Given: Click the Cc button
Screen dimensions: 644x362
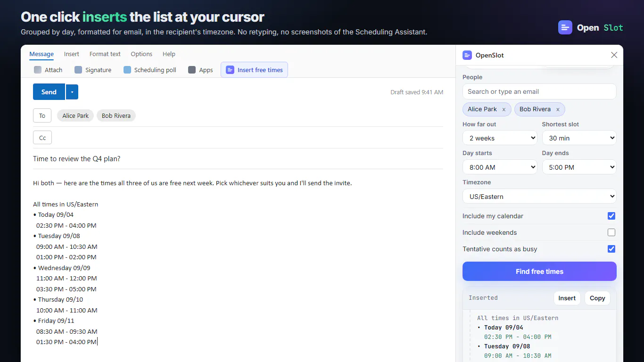Looking at the screenshot, I should click(42, 138).
